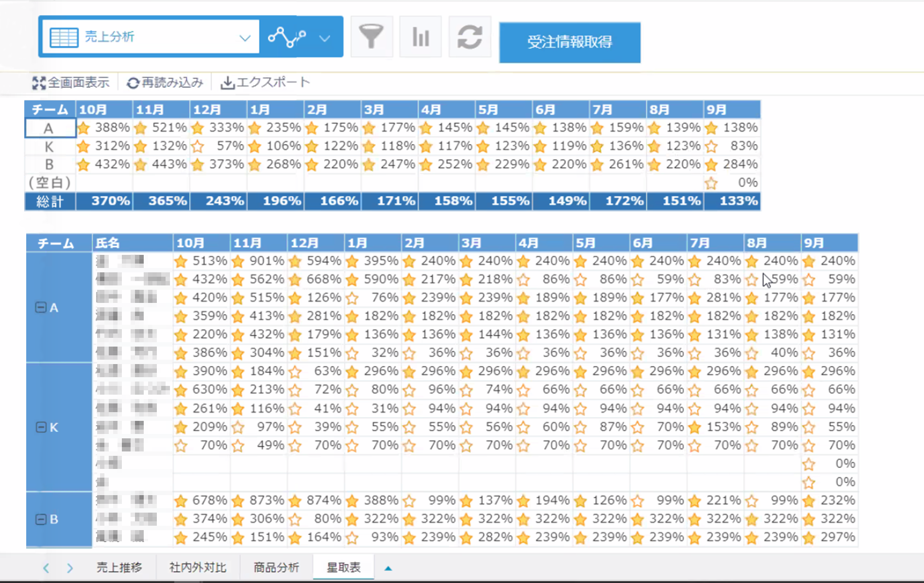Viewport: 924px width, 583px height.
Task: Collapse the team A row group
Action: pos(41,307)
